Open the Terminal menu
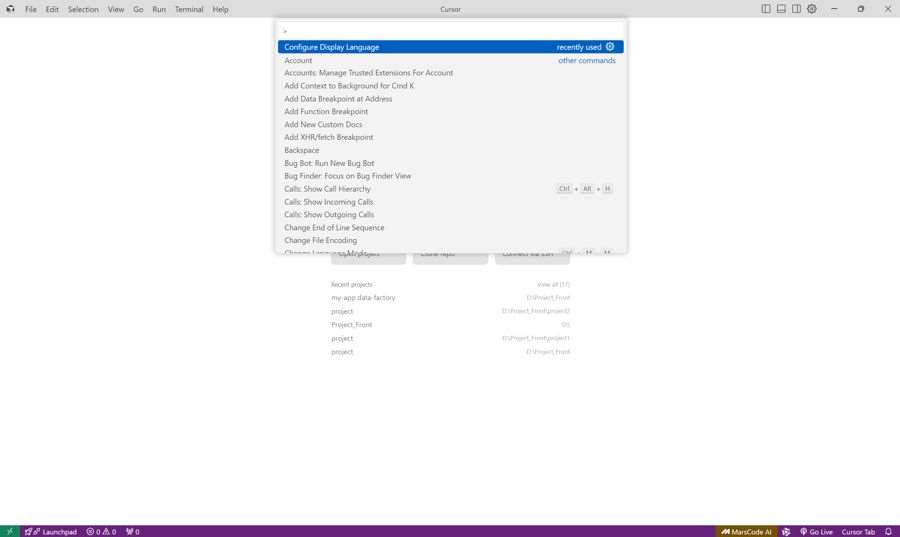The width and height of the screenshot is (900, 537). pos(189,9)
